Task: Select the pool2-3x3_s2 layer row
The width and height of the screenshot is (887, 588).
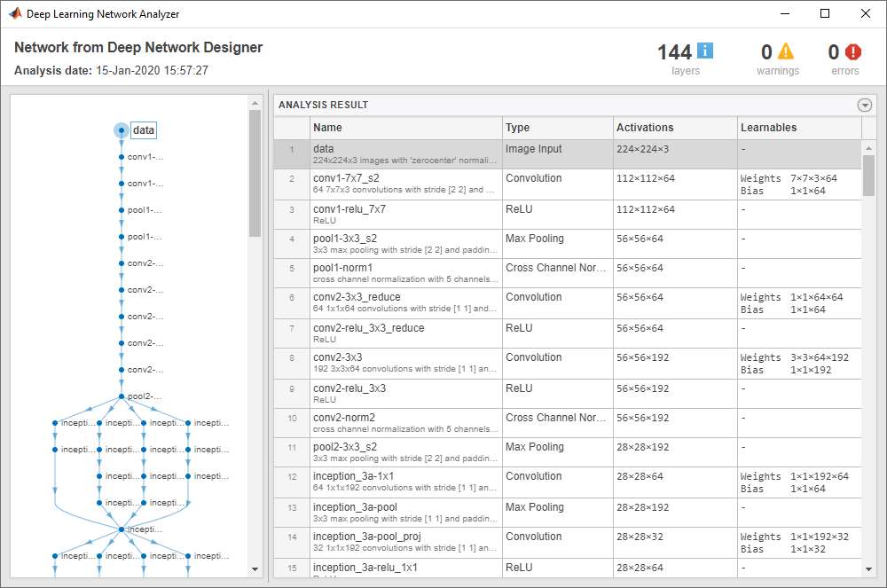Action: (x=568, y=452)
